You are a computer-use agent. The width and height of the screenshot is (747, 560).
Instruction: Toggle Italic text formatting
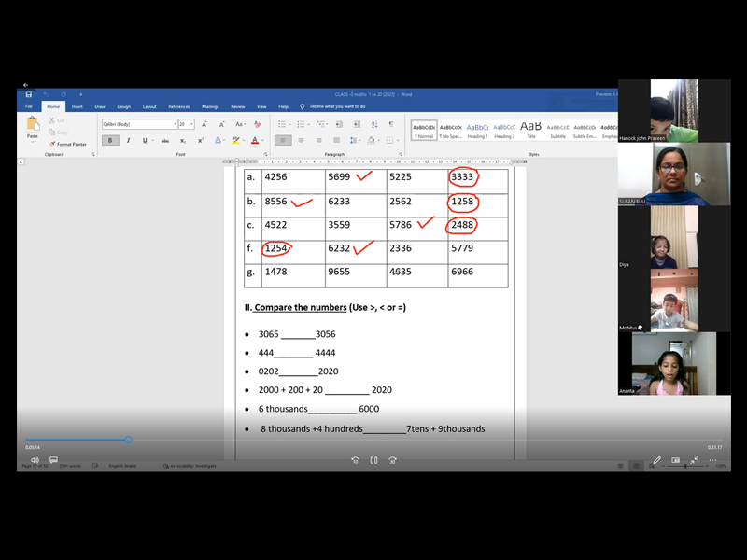tap(127, 141)
